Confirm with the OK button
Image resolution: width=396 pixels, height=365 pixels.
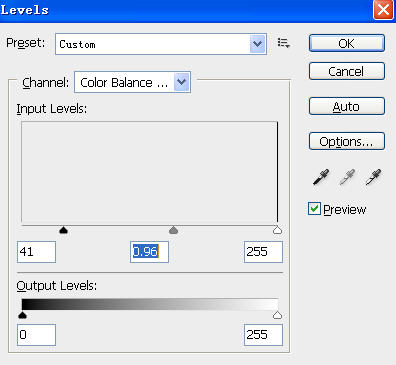pyautogui.click(x=347, y=43)
